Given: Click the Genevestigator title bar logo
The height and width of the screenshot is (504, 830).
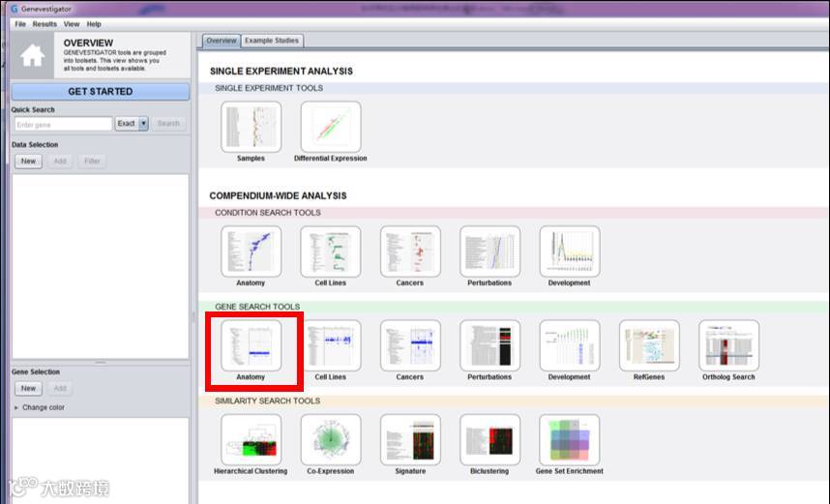Looking at the screenshot, I should point(15,9).
